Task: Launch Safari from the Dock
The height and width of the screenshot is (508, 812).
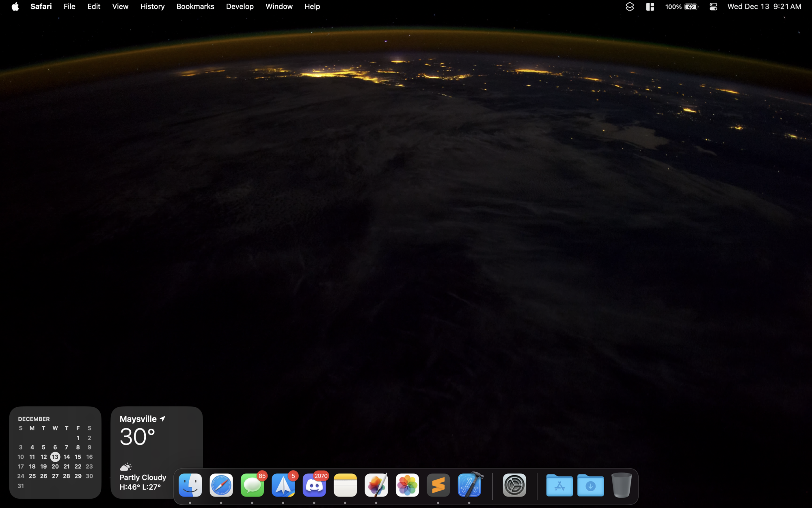Action: (x=221, y=485)
